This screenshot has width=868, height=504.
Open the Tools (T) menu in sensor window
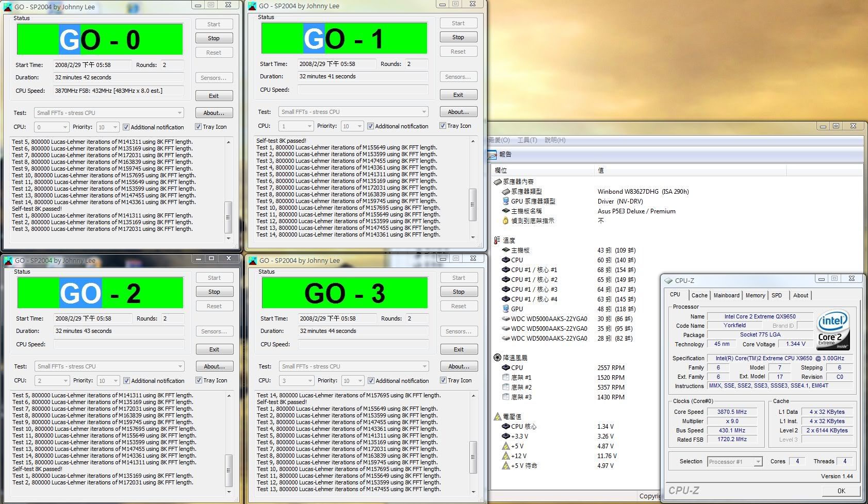click(x=527, y=140)
